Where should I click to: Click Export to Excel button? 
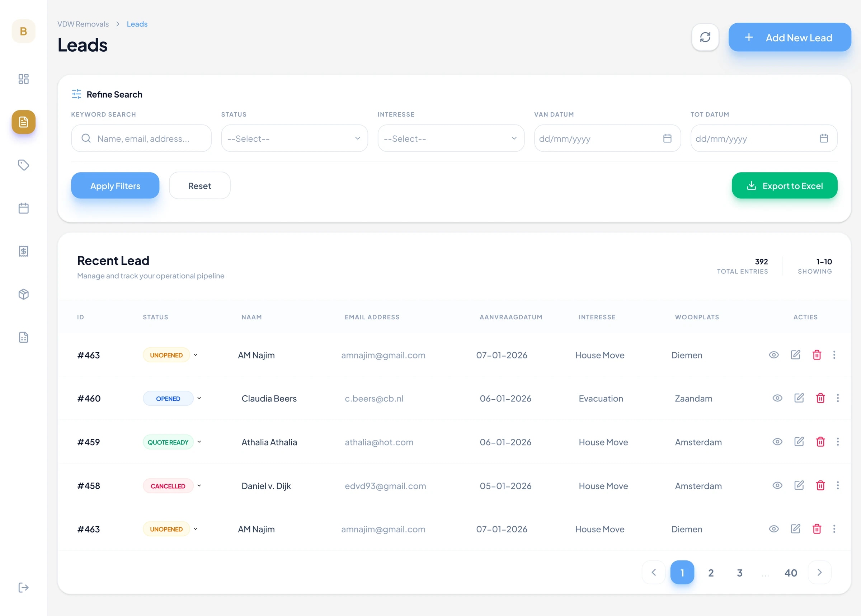[784, 185]
